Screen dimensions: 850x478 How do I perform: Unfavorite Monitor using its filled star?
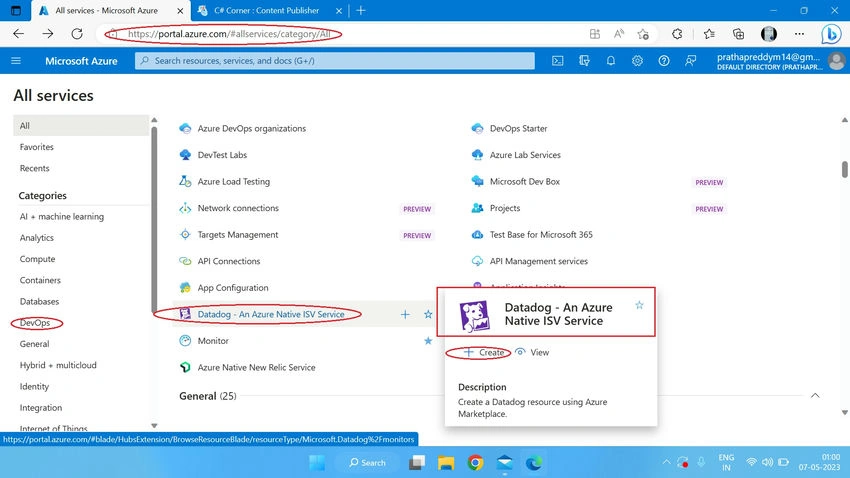[x=428, y=341]
